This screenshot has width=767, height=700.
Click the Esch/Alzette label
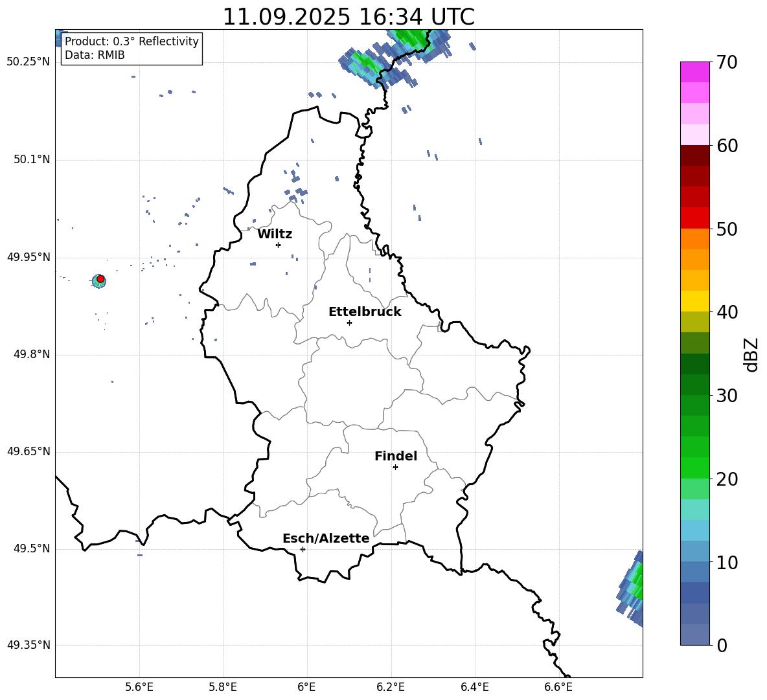(x=326, y=538)
